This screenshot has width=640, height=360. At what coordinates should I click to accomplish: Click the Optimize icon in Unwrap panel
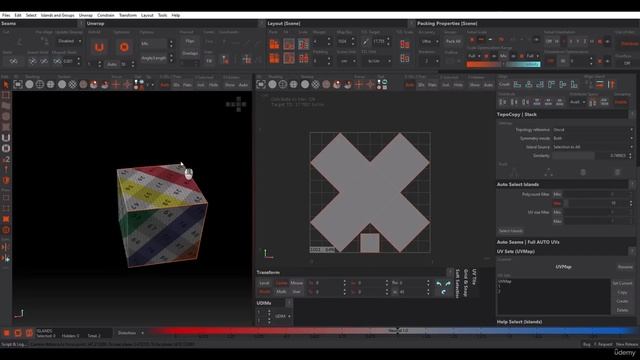tap(124, 47)
